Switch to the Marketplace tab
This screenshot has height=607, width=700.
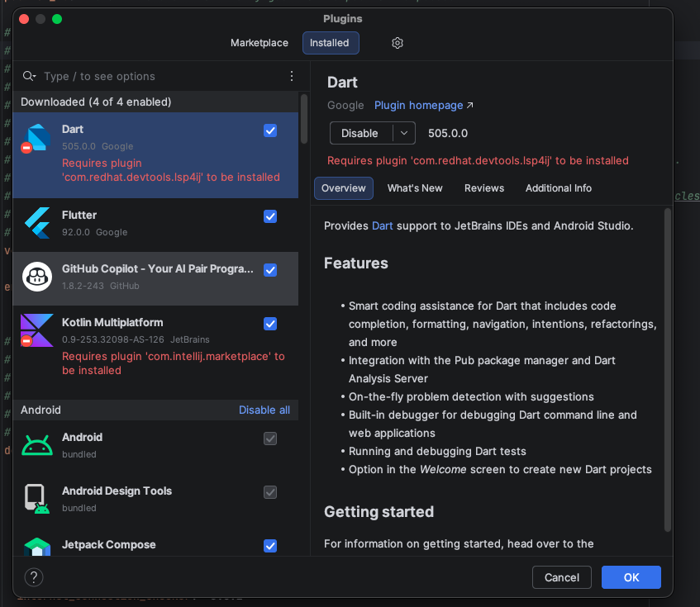point(260,43)
